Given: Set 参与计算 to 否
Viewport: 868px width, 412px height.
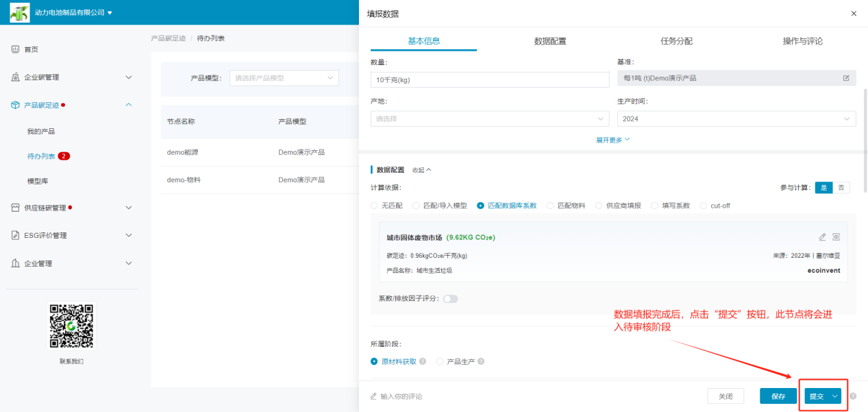Looking at the screenshot, I should [841, 188].
